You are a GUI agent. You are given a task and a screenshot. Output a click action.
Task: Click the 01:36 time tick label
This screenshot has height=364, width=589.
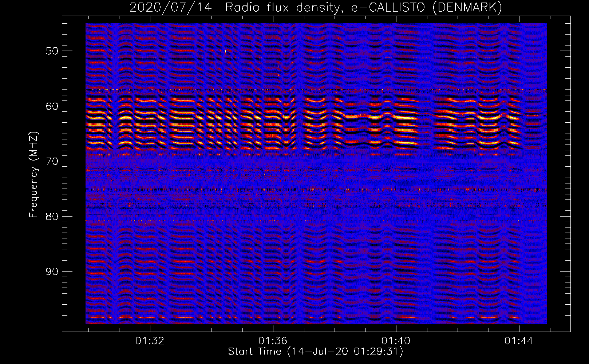[x=273, y=341]
